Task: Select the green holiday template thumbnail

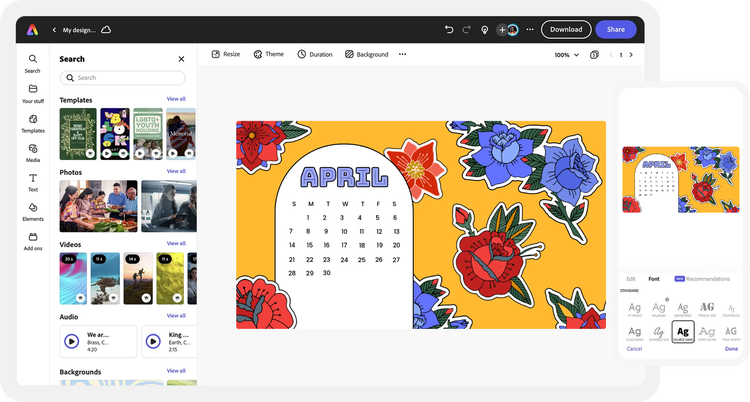Action: click(x=78, y=134)
